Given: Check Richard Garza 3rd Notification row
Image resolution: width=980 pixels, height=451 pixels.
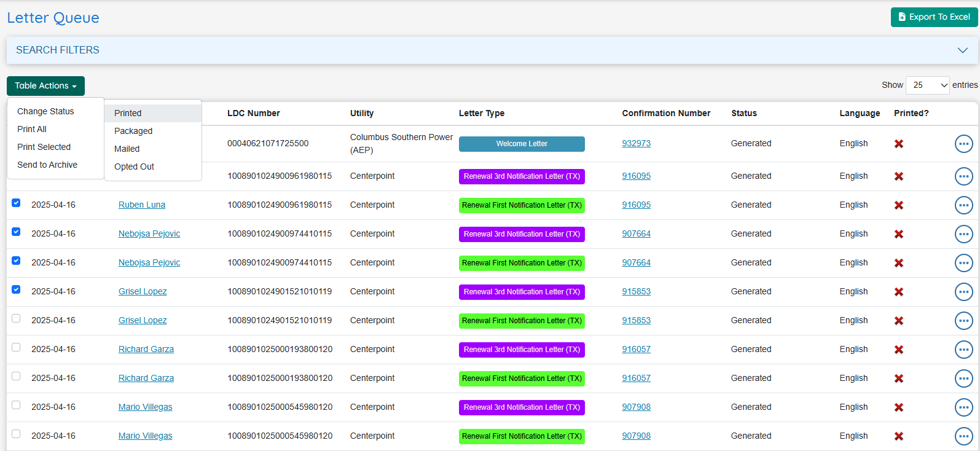Looking at the screenshot, I should point(16,347).
